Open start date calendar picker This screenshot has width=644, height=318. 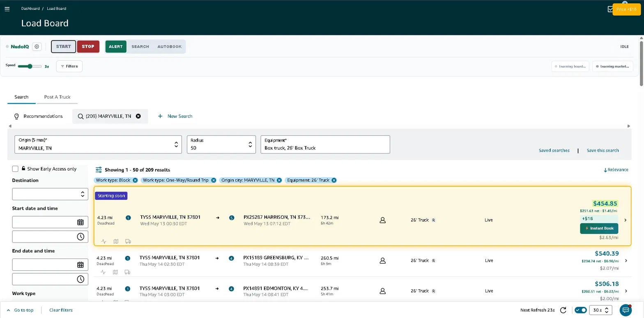tap(80, 222)
